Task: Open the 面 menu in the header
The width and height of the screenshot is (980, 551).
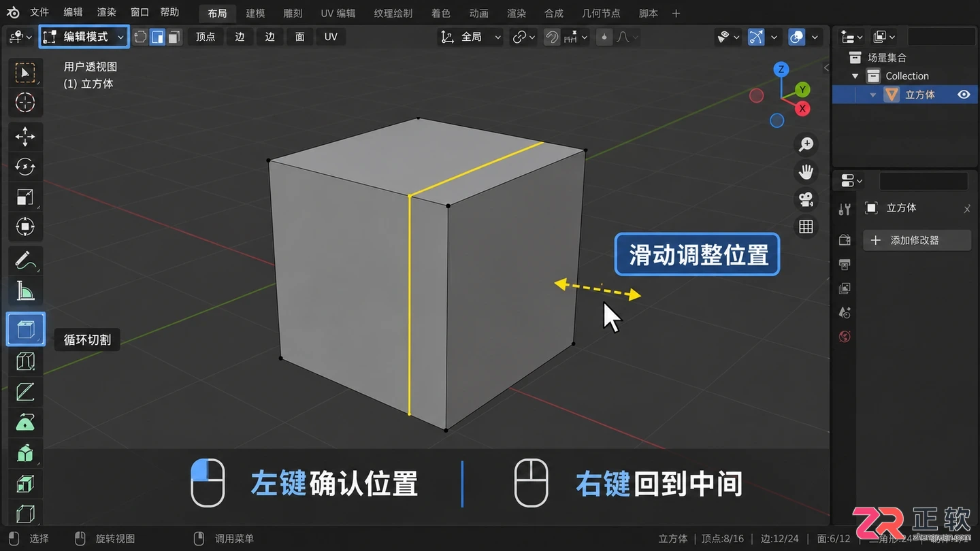Action: (299, 37)
